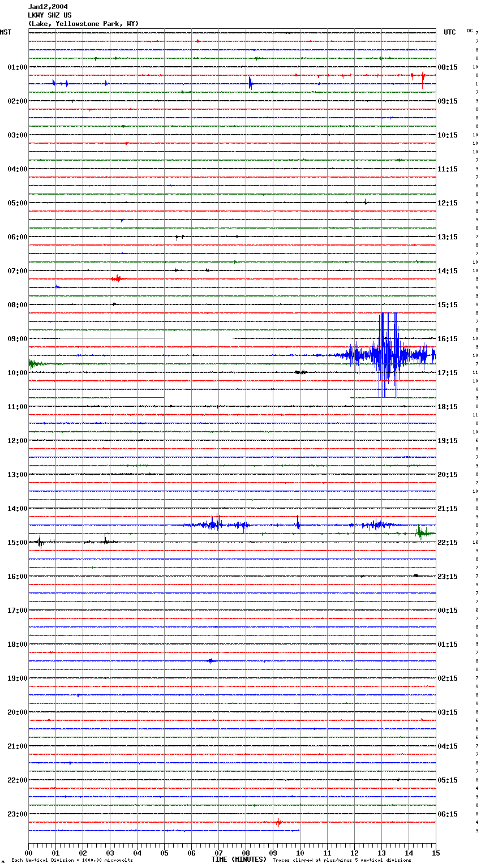
Task: Click the vertical division scale note
Action: coord(72,861)
